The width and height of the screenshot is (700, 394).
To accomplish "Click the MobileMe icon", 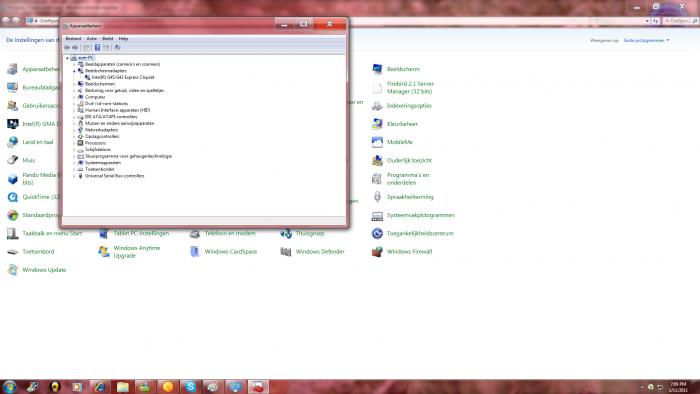I will click(377, 142).
